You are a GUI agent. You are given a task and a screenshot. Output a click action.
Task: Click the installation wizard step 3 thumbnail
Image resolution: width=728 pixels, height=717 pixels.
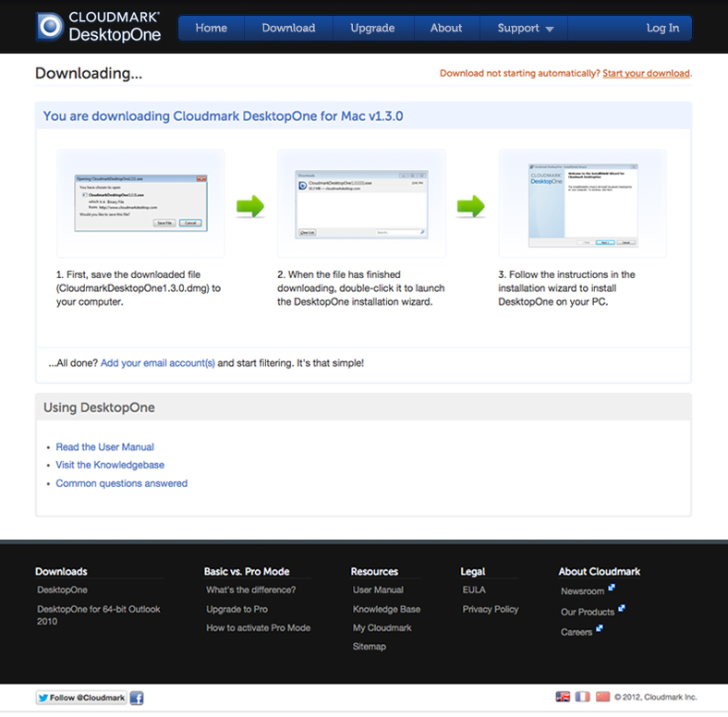click(x=582, y=204)
